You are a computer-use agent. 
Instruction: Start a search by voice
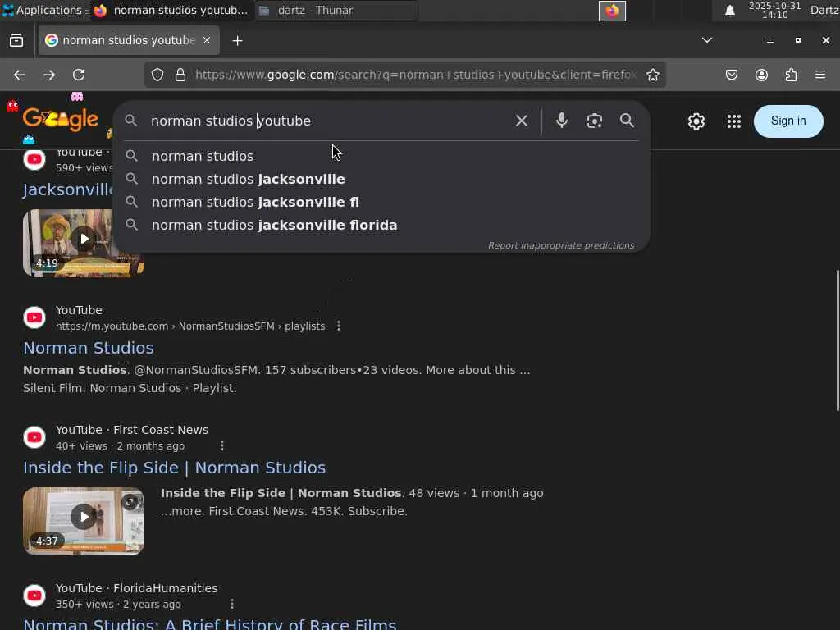click(561, 121)
